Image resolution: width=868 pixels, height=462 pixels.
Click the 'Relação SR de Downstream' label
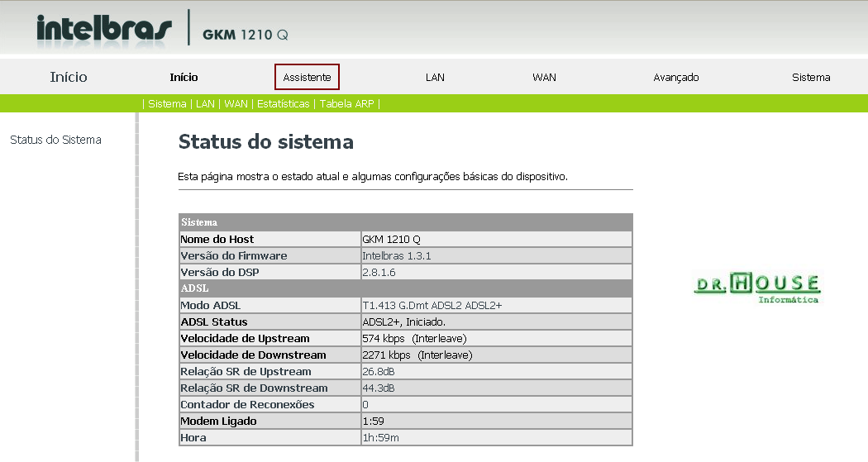tap(254, 388)
